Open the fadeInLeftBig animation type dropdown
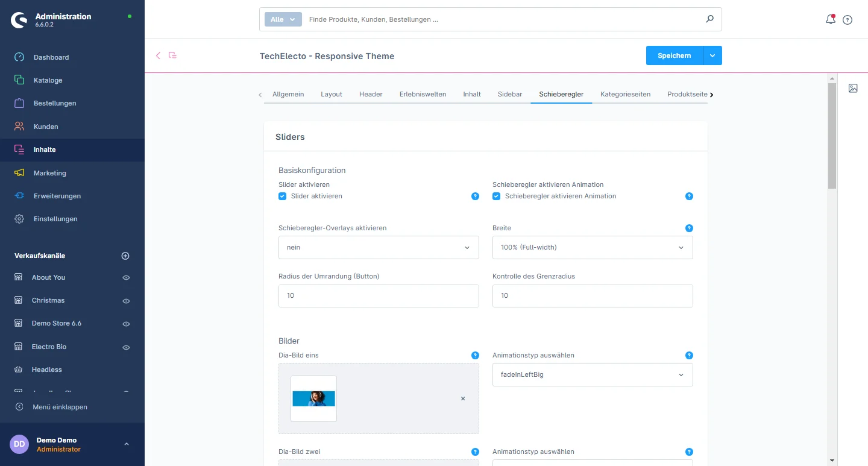 click(593, 374)
